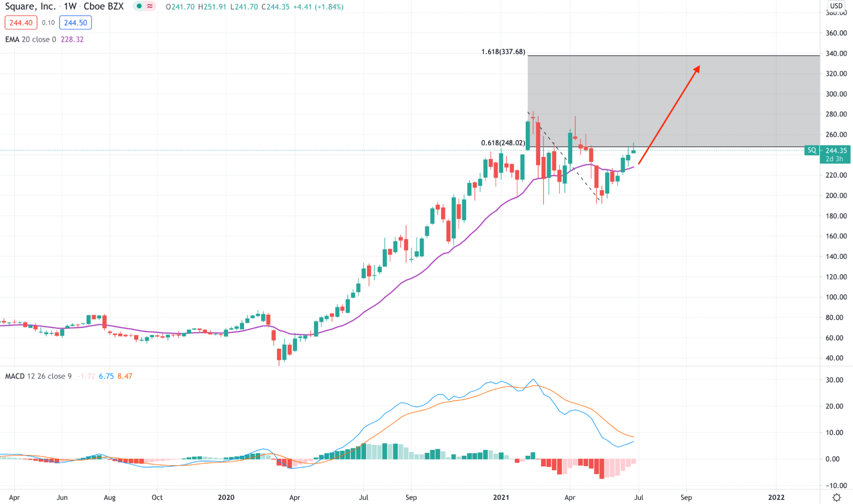Viewport: 853px width, 504px height.
Task: Click the Sep 2021 label on time axis
Action: pyautogui.click(x=686, y=497)
